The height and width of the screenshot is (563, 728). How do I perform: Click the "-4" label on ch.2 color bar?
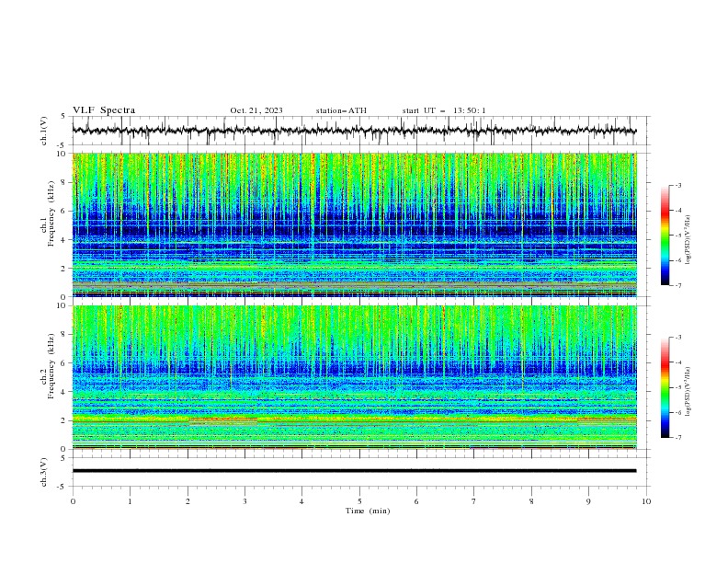(x=678, y=362)
